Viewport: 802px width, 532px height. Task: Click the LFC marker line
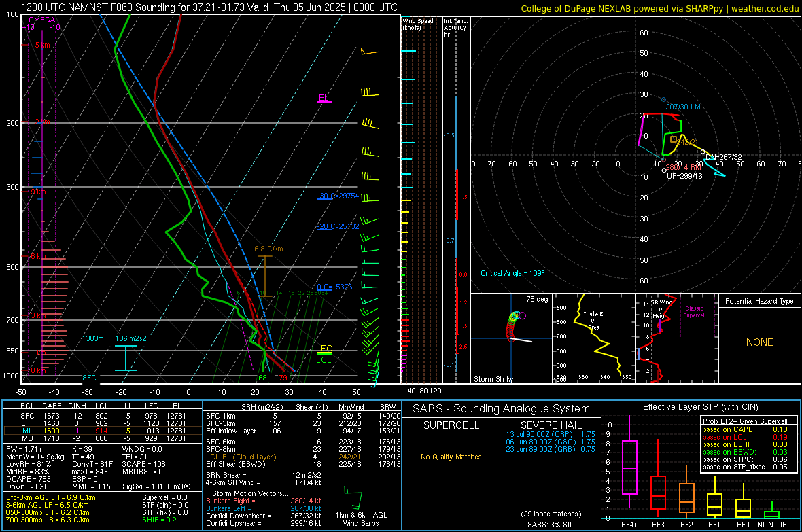click(x=324, y=353)
